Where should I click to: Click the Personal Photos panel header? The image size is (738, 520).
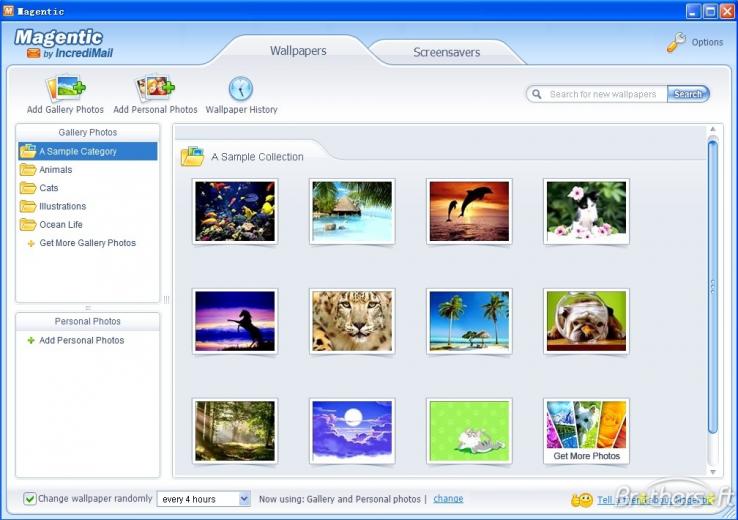coord(88,321)
